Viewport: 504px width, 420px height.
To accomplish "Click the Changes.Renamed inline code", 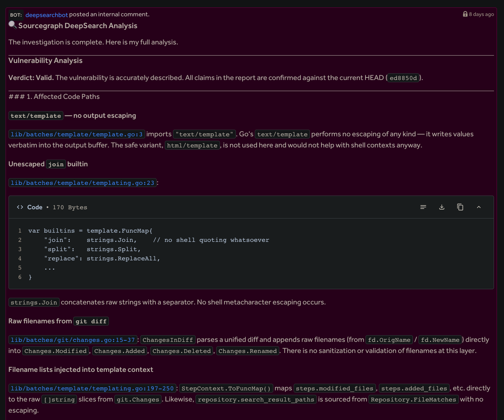I will pyautogui.click(x=248, y=351).
